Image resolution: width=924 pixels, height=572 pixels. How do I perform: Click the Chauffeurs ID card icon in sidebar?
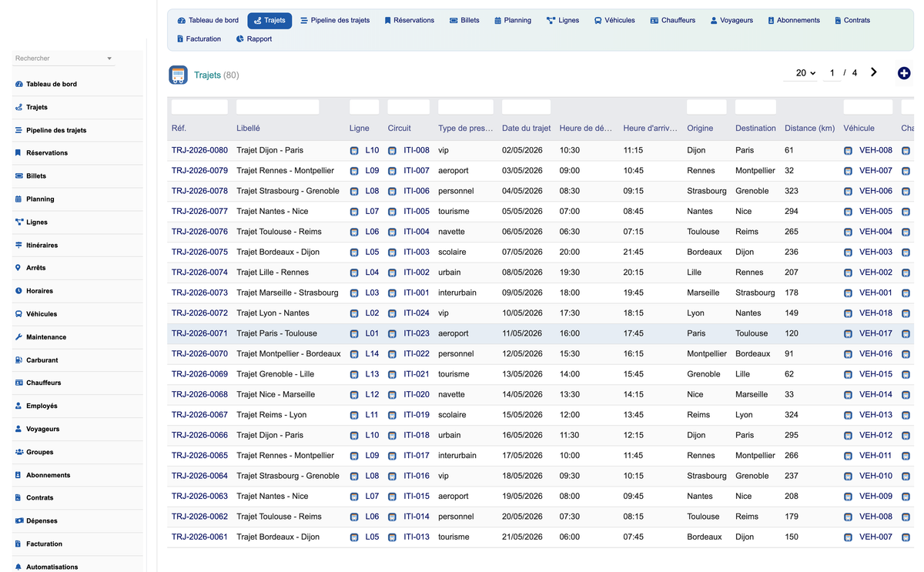[x=18, y=383]
